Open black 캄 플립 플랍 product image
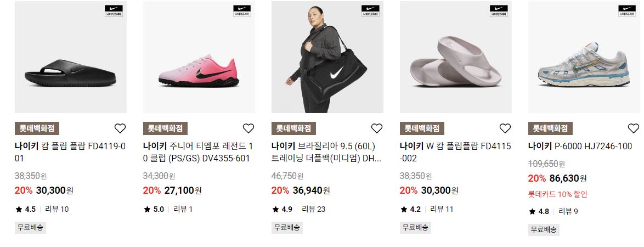 point(71,57)
